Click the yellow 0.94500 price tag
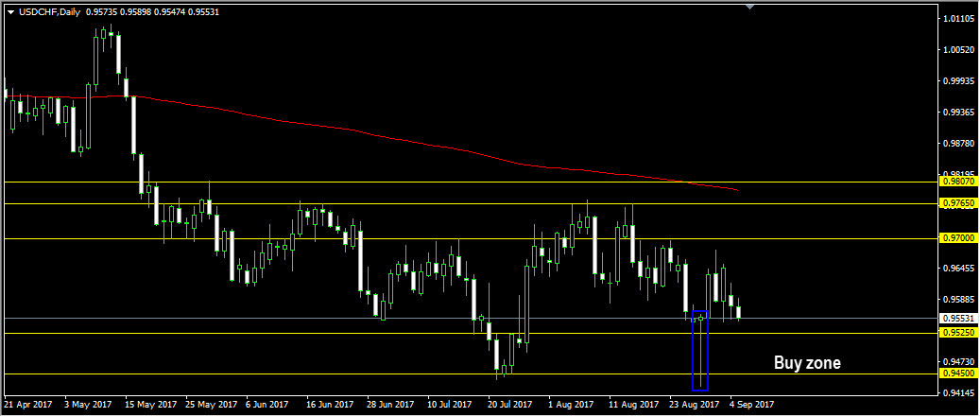 tap(959, 374)
